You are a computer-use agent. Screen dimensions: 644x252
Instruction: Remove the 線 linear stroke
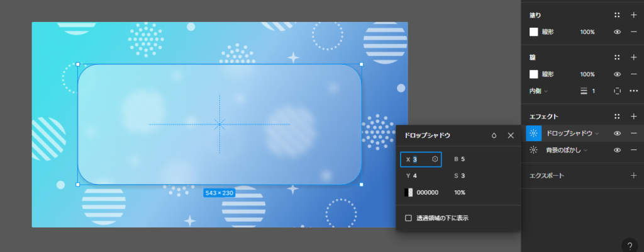[x=634, y=74]
